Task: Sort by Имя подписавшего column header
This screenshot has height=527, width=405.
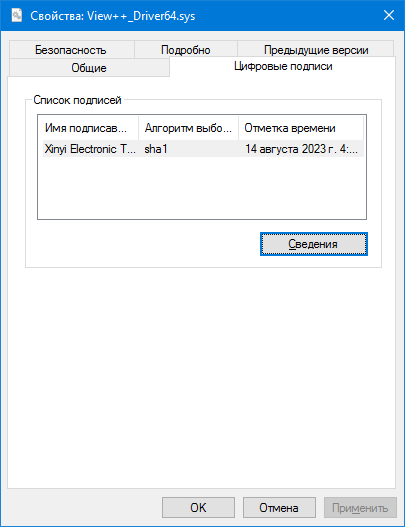Action: [88, 128]
